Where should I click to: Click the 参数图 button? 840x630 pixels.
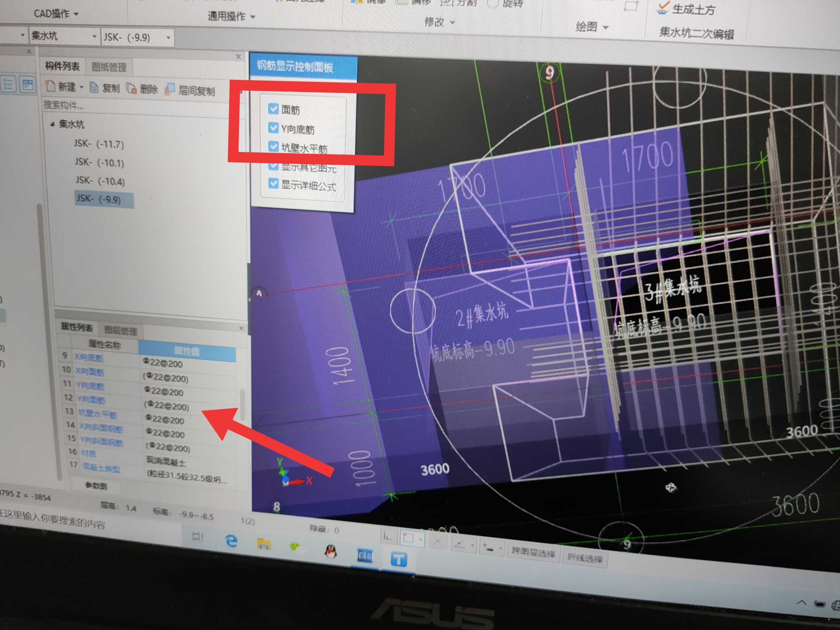96,486
